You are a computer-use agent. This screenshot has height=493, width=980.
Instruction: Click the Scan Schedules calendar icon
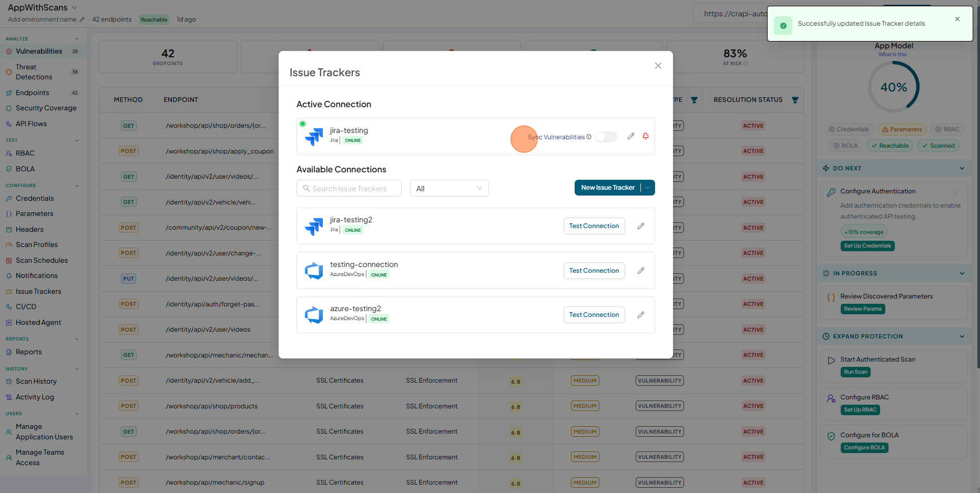pos(9,260)
